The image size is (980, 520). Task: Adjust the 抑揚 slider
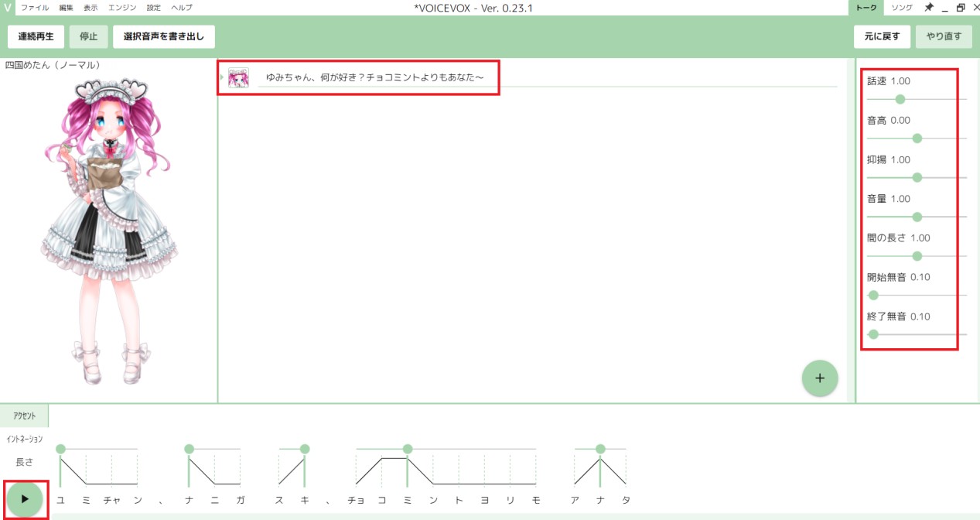pyautogui.click(x=917, y=177)
